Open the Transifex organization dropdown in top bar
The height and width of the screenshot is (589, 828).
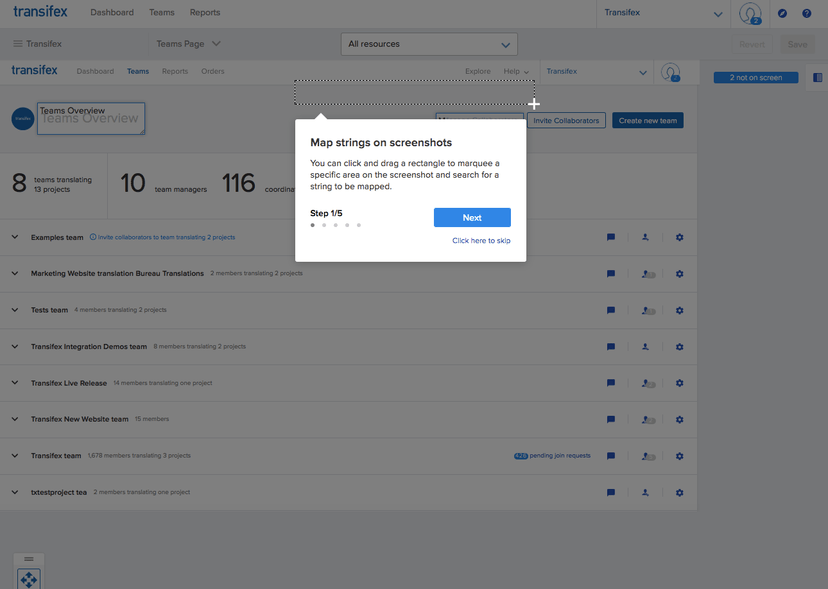663,13
